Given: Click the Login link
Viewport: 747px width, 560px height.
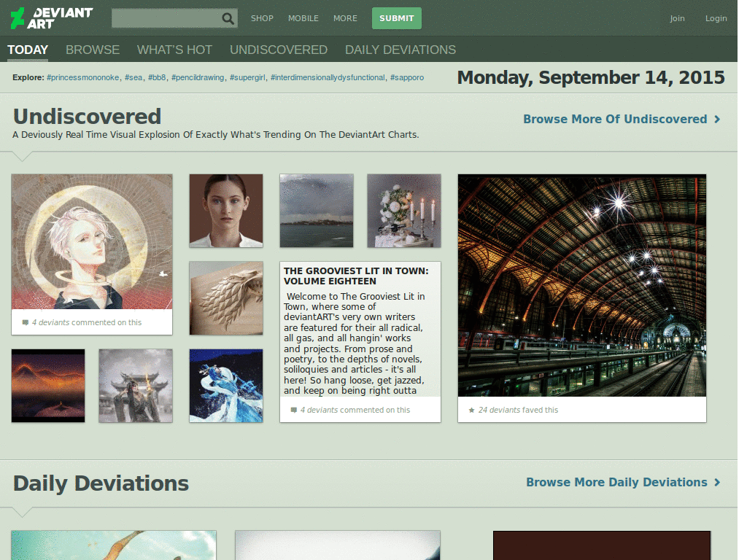Looking at the screenshot, I should click(716, 18).
